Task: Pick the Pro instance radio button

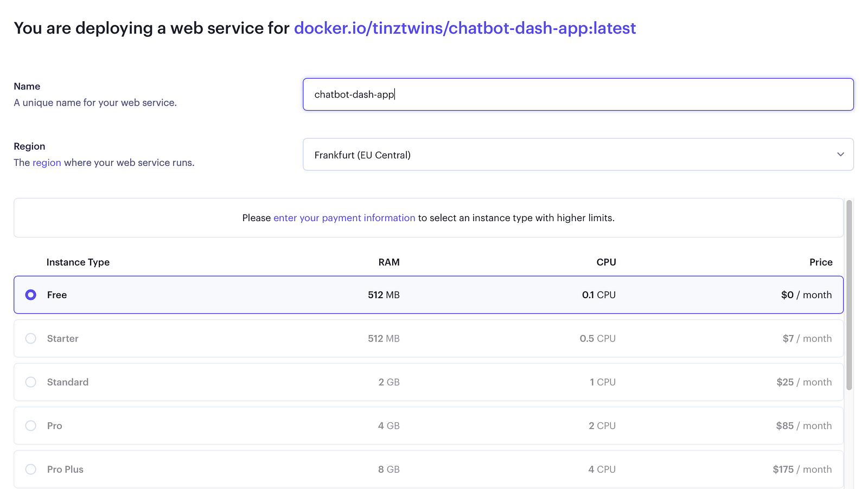Action: [31, 426]
